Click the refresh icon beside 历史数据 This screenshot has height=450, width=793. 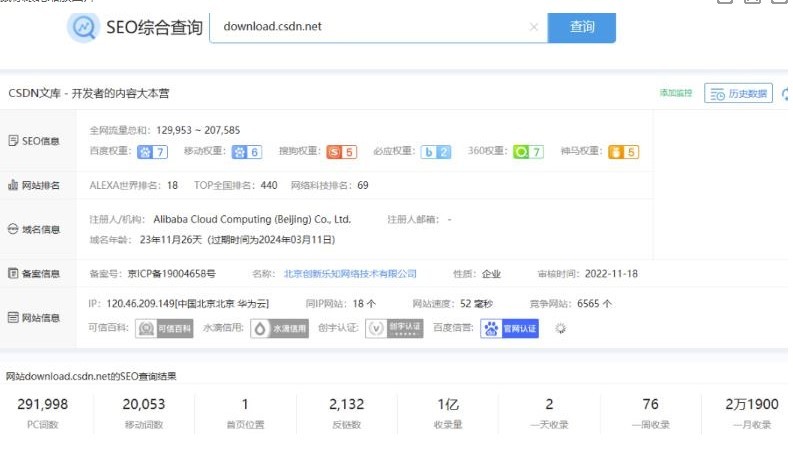pyautogui.click(x=785, y=94)
